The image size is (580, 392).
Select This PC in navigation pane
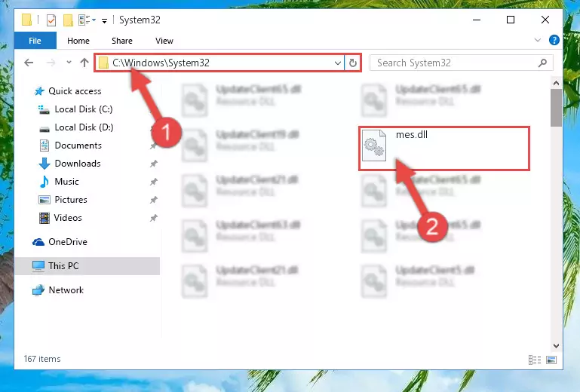tap(87, 266)
